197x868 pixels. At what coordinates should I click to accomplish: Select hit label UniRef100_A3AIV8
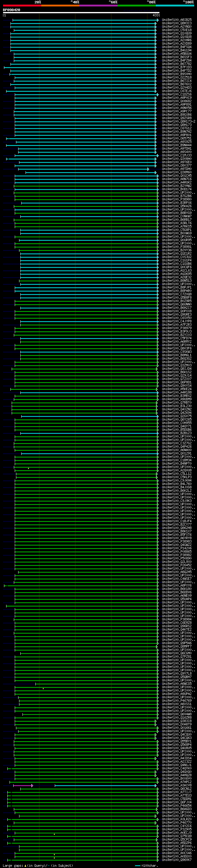[x=176, y=785]
